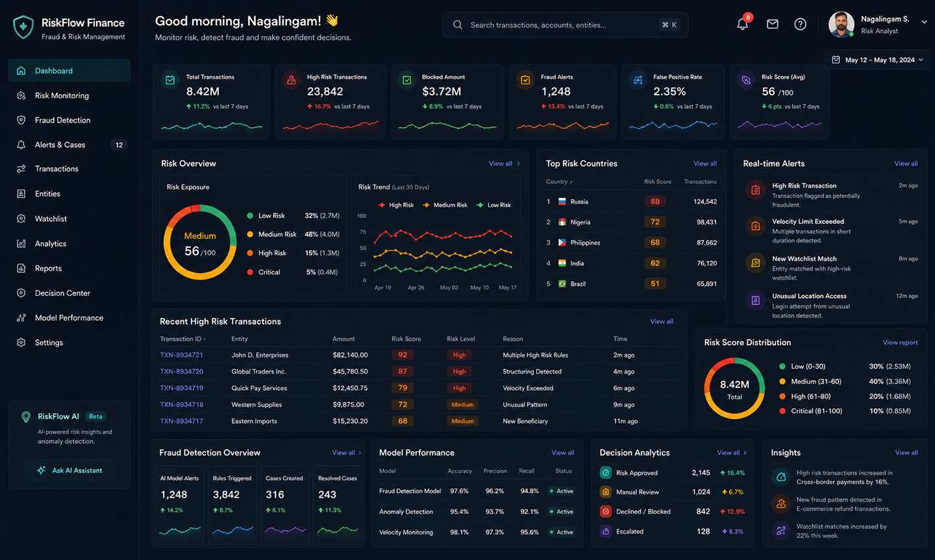Click the Ask AI Assistant button
The height and width of the screenshot is (560, 935).
point(69,470)
